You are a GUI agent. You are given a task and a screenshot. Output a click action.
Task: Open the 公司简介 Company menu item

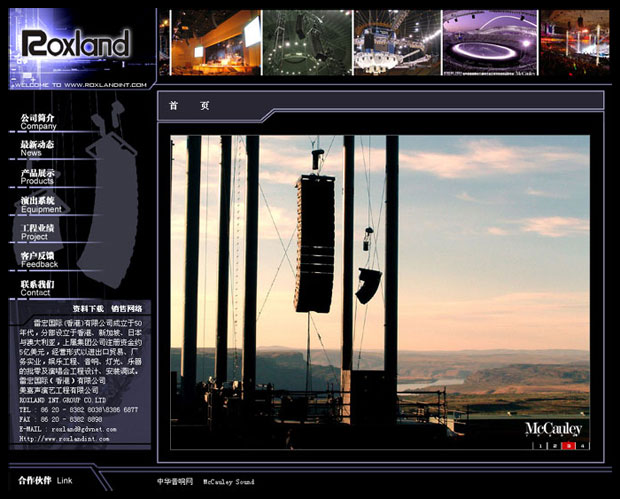38,122
